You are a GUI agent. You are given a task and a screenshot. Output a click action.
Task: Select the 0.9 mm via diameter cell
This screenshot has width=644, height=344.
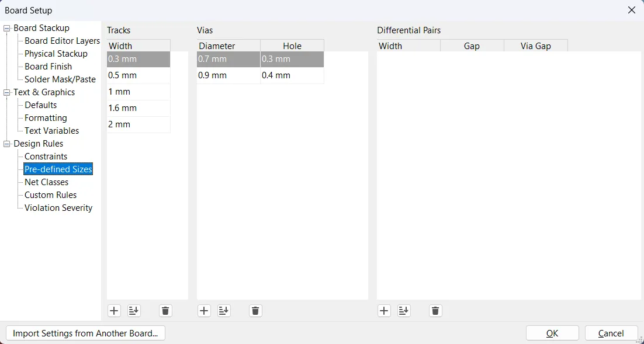pos(228,75)
